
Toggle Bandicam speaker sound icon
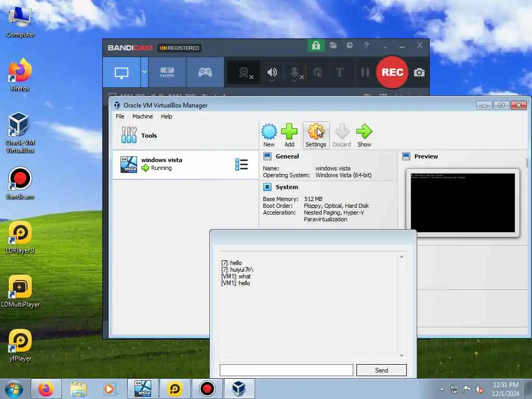point(272,73)
